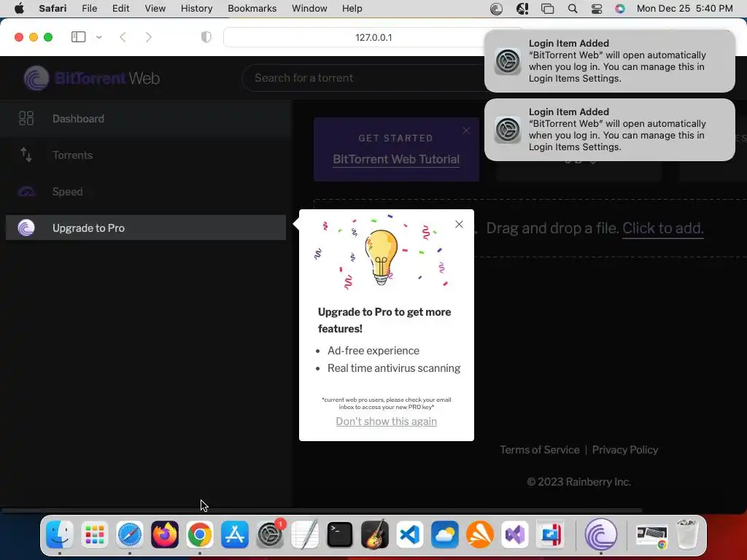
Task: Open the Dashboard sidebar item
Action: pos(146,119)
